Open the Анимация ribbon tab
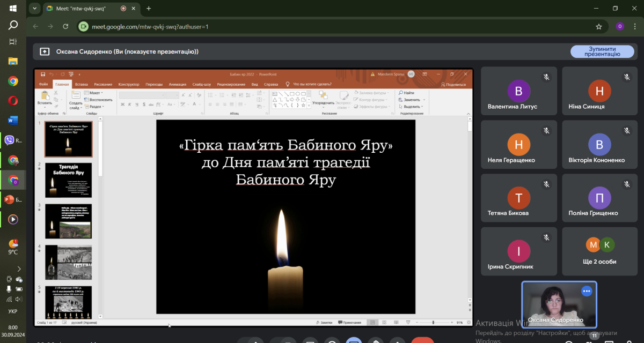The width and height of the screenshot is (644, 343). pyautogui.click(x=177, y=84)
